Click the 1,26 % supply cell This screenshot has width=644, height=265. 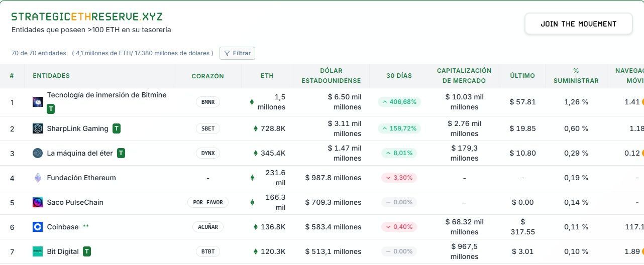(576, 102)
